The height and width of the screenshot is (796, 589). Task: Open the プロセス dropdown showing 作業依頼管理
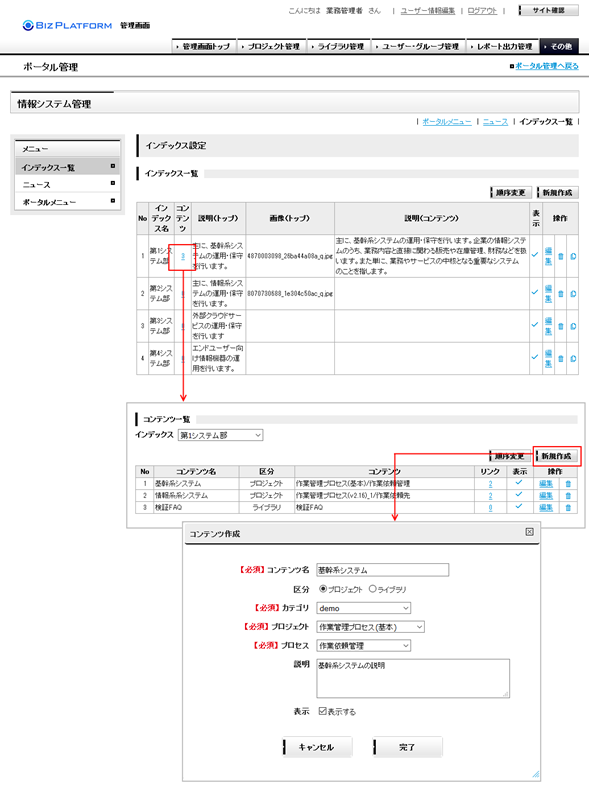[364, 646]
